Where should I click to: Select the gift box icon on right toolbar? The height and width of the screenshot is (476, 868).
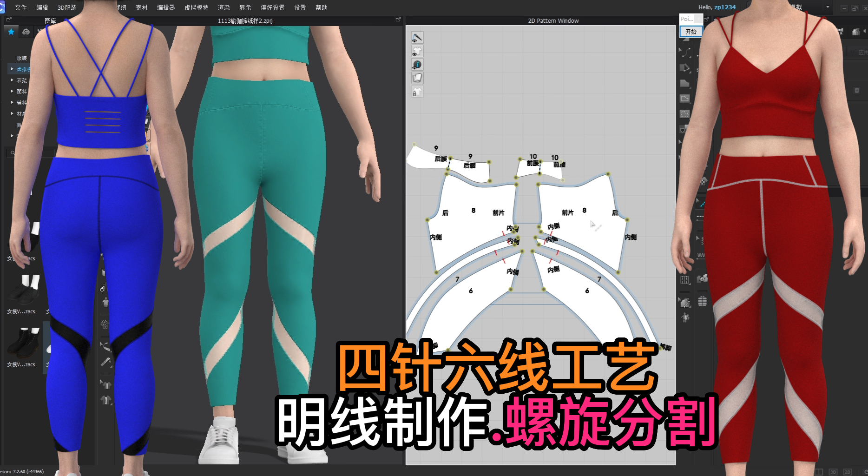(702, 301)
